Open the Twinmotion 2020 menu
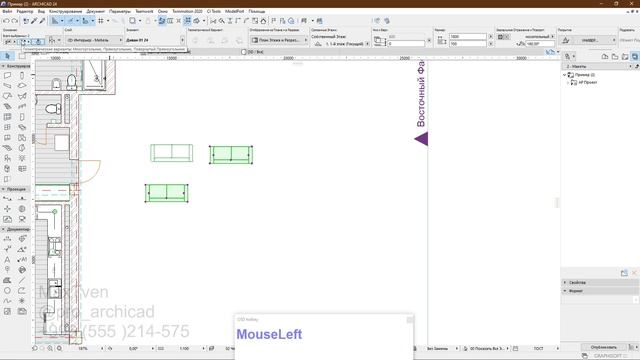 click(187, 11)
